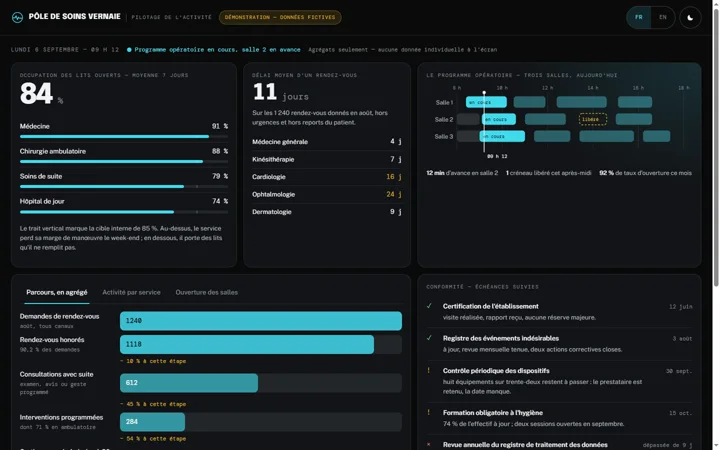Click the red cross beside Revue annuelle du registre
720x450 pixels.
[429, 444]
